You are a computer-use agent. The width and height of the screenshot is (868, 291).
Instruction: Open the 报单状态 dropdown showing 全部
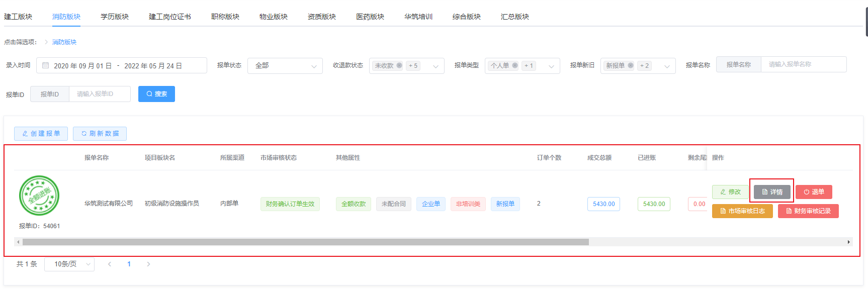[285, 66]
